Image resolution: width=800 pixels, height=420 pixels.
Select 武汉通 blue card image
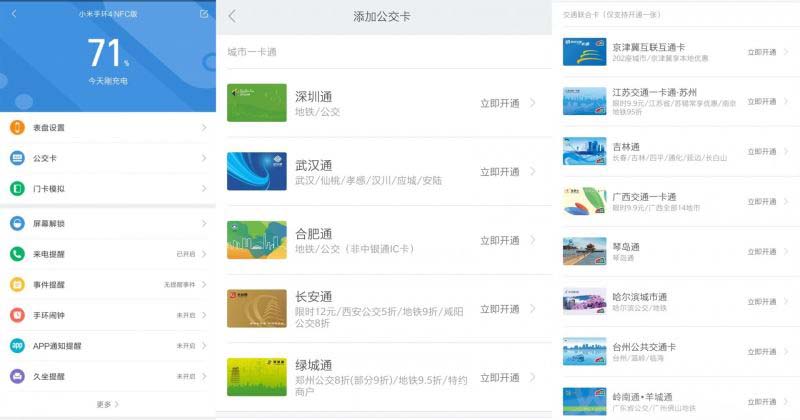(x=257, y=171)
